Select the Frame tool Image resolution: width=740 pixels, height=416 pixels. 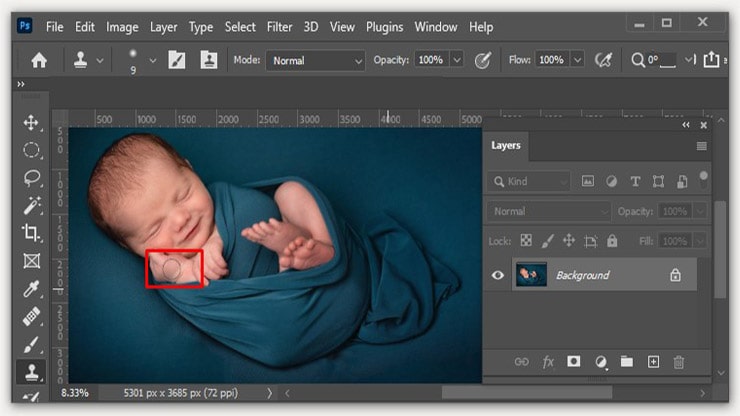click(x=31, y=261)
